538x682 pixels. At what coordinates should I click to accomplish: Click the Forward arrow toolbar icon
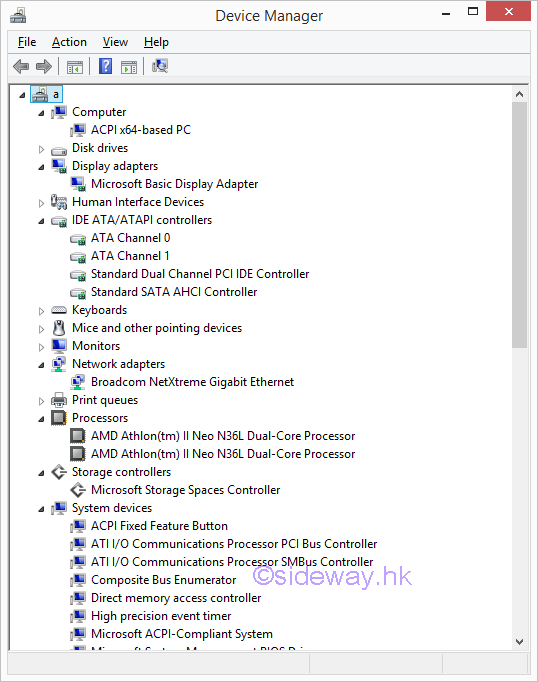(x=44, y=67)
